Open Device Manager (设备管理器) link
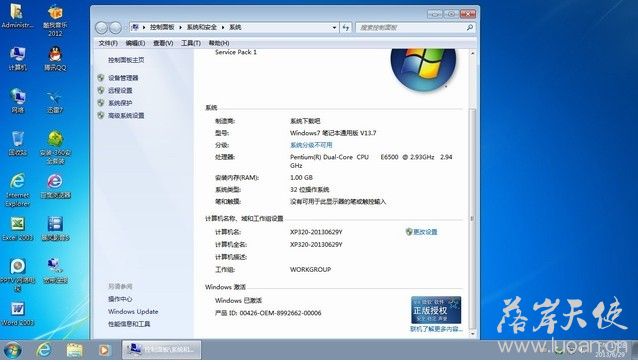 123,78
